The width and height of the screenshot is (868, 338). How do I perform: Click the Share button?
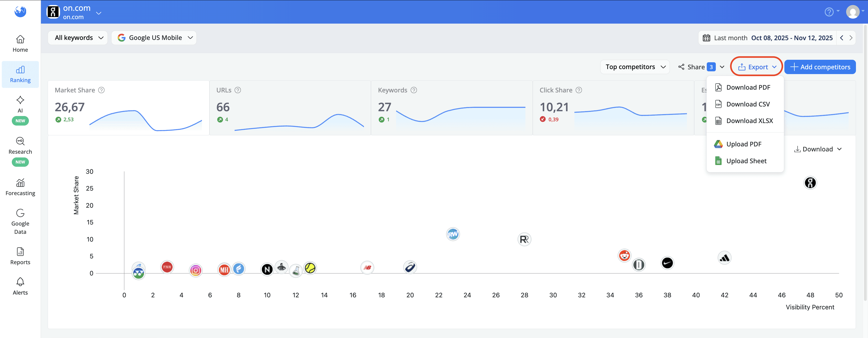(x=696, y=67)
